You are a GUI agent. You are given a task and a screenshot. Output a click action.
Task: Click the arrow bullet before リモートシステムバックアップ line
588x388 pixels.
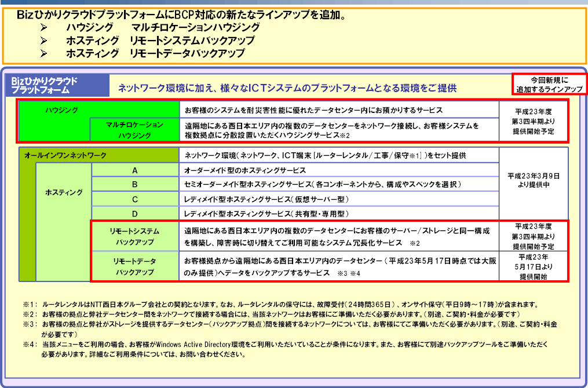44,41
